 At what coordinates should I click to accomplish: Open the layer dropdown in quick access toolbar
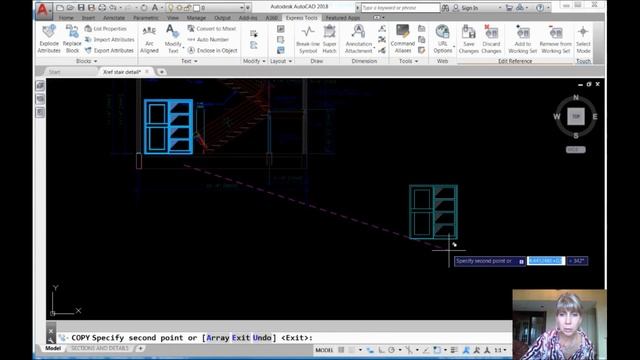pos(242,8)
